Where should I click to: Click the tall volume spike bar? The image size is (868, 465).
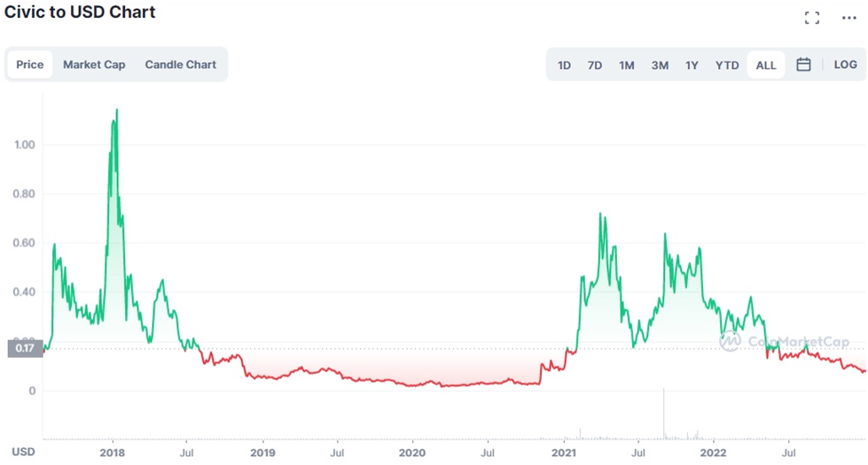[664, 414]
